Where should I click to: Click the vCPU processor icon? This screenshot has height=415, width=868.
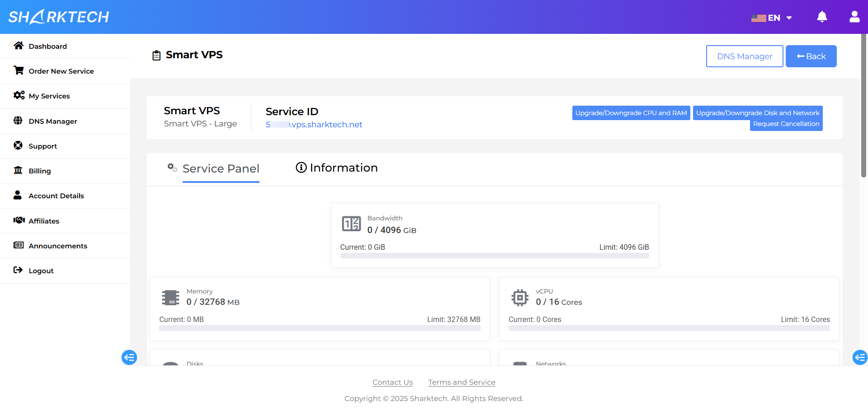(x=520, y=298)
